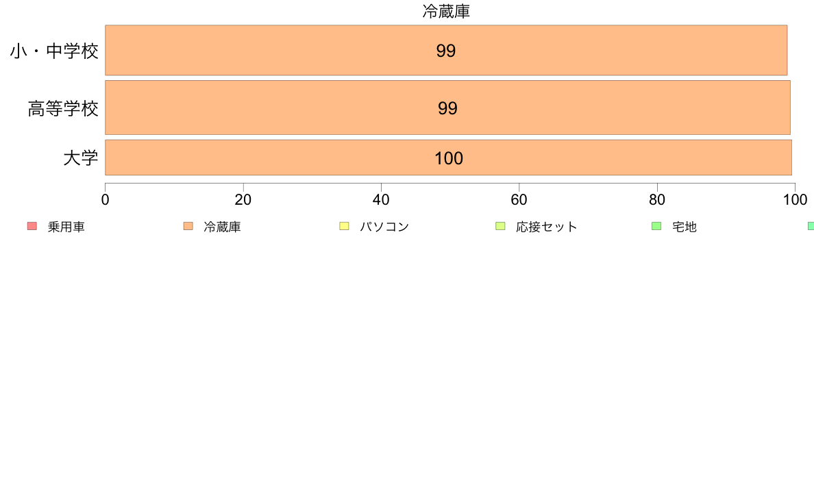Select the パソコン legend label
Viewport: 814px width, 504px height.
coord(384,227)
